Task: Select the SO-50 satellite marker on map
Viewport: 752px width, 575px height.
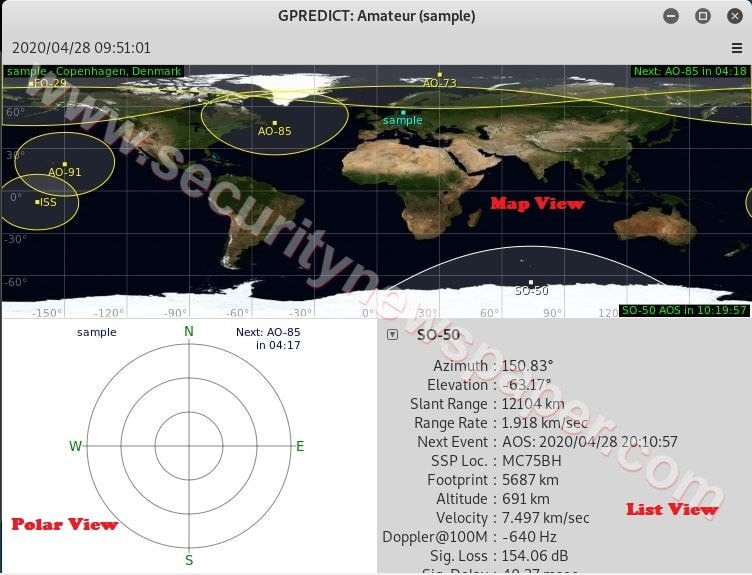Action: pos(530,282)
